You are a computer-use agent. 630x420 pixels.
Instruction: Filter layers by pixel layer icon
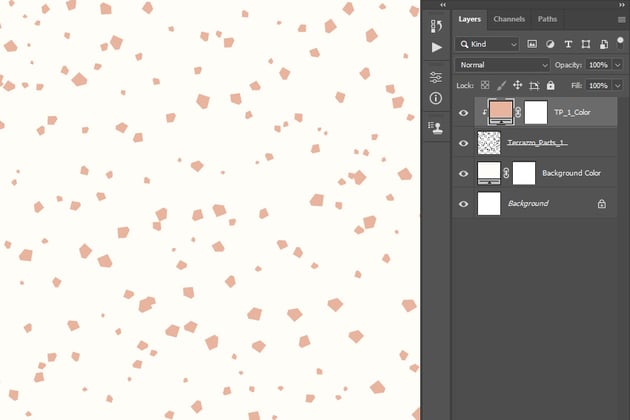532,44
